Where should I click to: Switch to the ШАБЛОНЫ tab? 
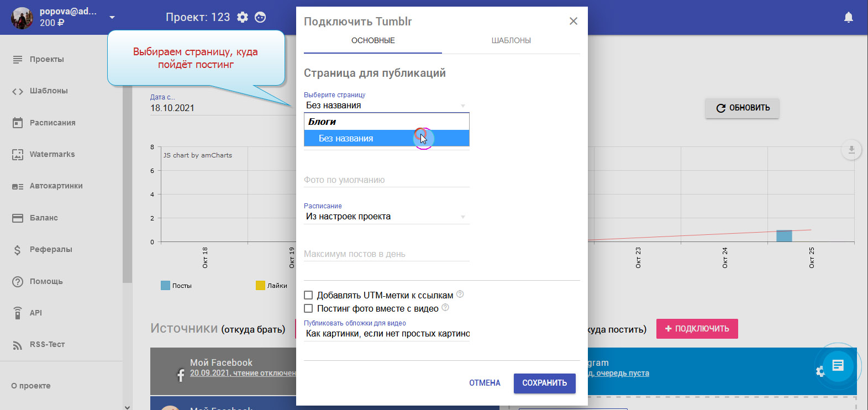(511, 41)
